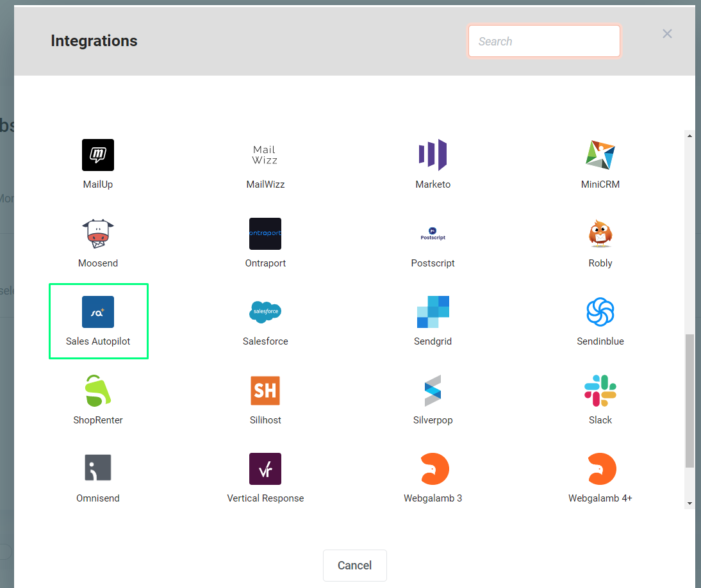This screenshot has height=588, width=701.
Task: Click the Silverpop label text
Action: (x=433, y=420)
